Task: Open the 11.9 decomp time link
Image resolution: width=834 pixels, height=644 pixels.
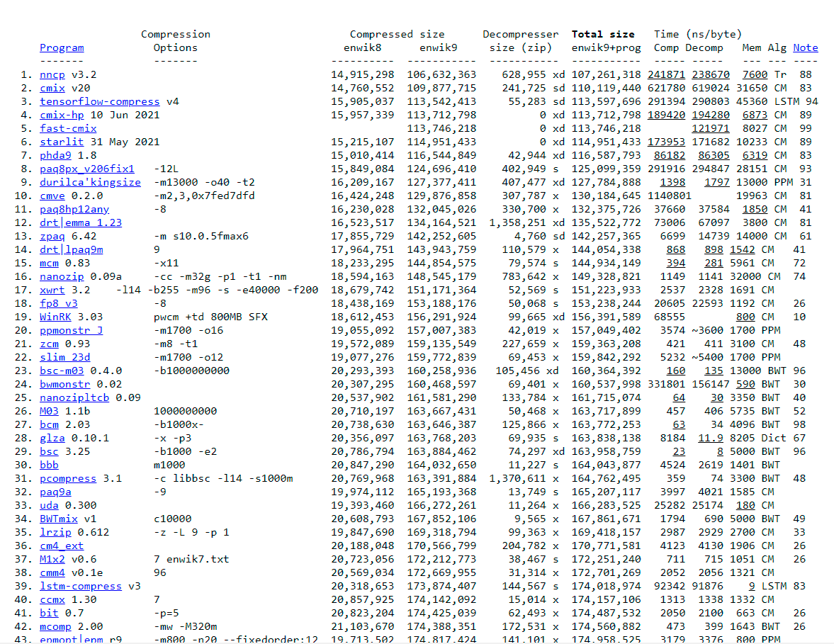Action: click(711, 439)
